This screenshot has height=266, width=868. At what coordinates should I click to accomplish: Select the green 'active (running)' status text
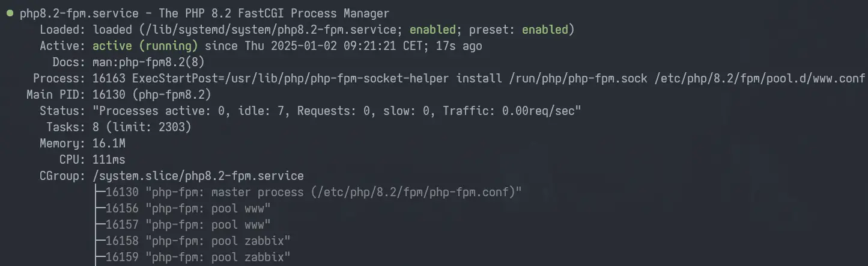pyautogui.click(x=145, y=46)
